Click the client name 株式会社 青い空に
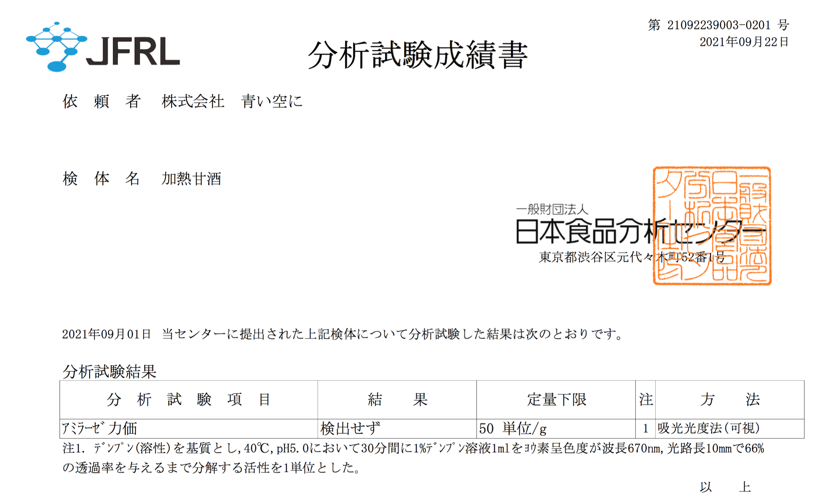This screenshot has height=504, width=821. point(232,102)
